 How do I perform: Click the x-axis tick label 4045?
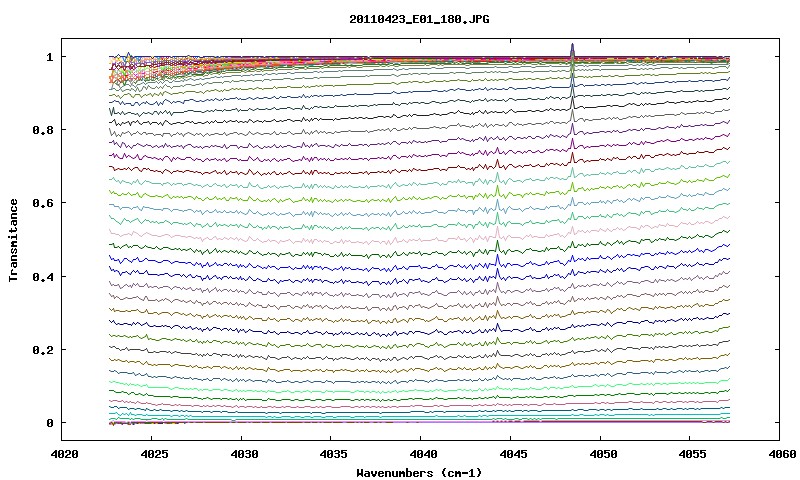513,454
